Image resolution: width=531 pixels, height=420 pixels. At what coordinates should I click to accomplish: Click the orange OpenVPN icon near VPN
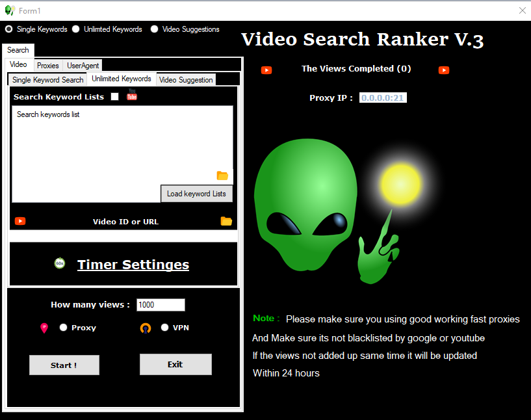coord(146,328)
